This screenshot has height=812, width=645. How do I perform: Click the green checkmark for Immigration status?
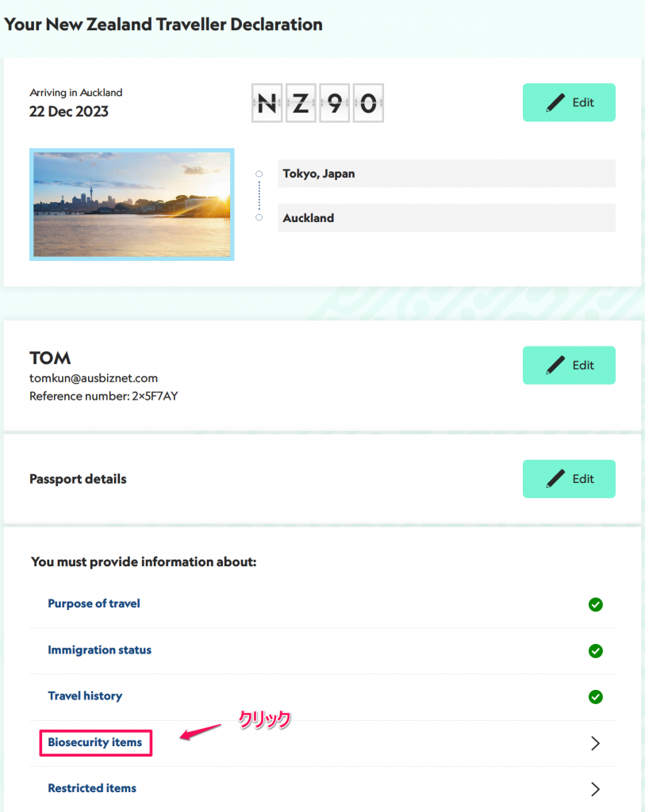(595, 651)
